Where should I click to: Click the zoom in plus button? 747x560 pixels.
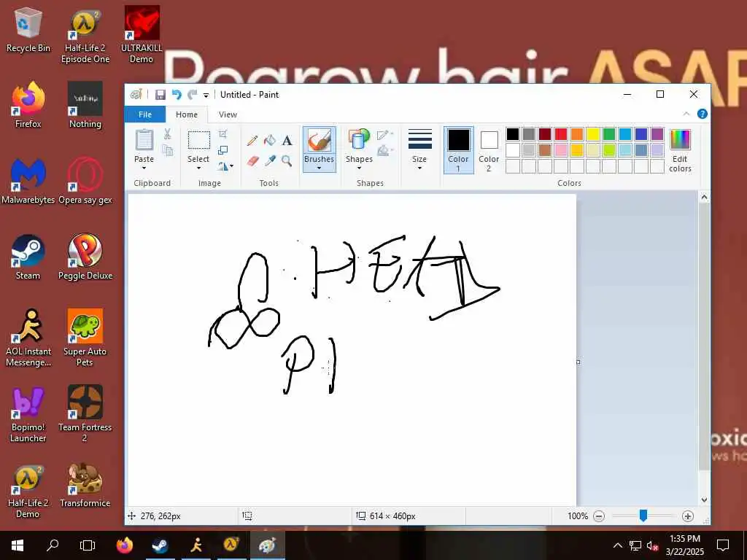687,516
